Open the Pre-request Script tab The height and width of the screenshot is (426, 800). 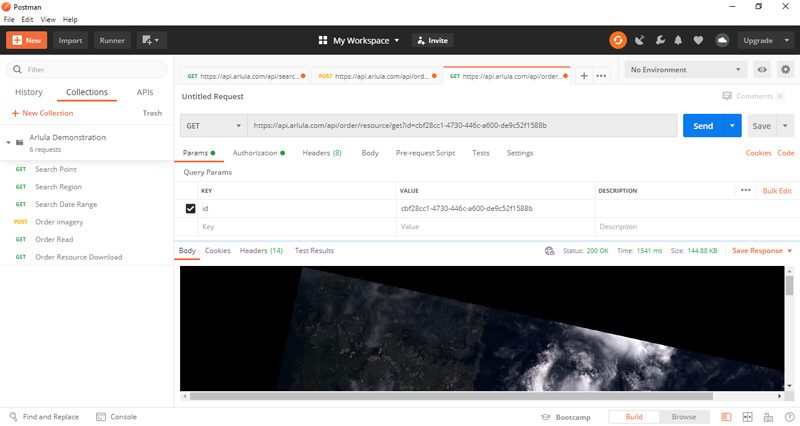[425, 153]
